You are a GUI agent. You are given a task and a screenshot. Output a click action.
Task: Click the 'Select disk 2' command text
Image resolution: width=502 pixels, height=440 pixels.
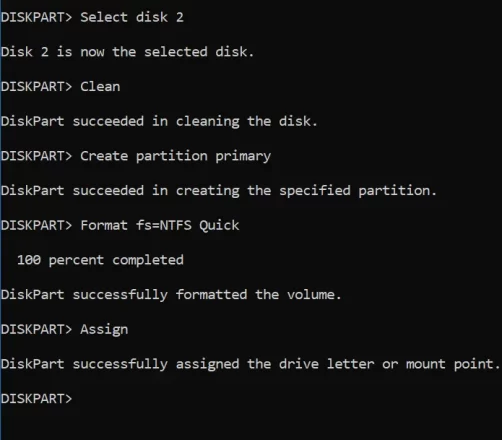(x=132, y=17)
